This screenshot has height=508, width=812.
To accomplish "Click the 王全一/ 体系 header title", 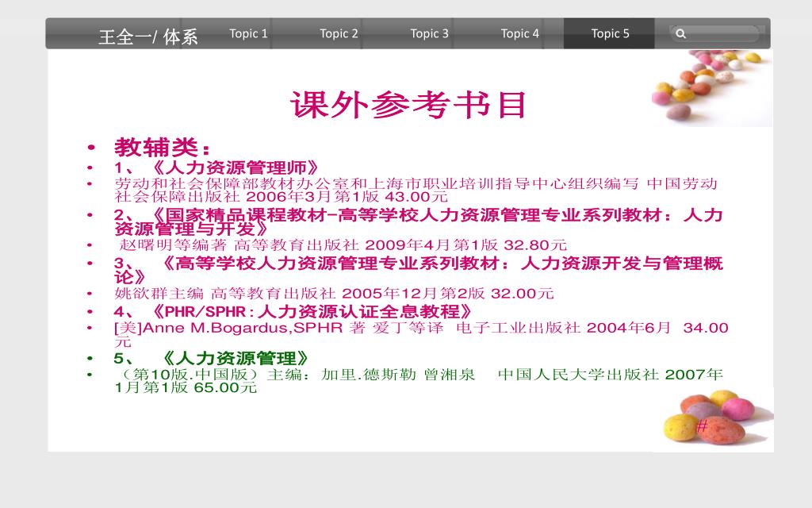I will click(148, 37).
